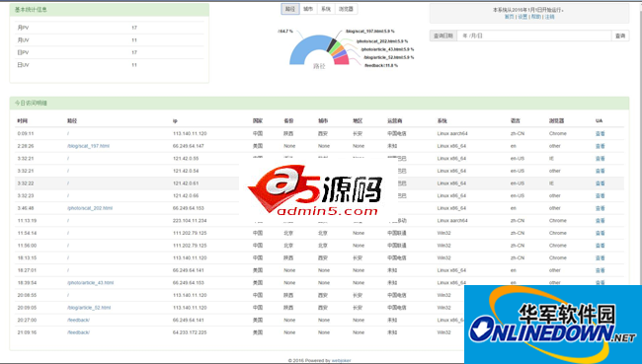
Task: Click the 国家 column header
Action: (258, 120)
